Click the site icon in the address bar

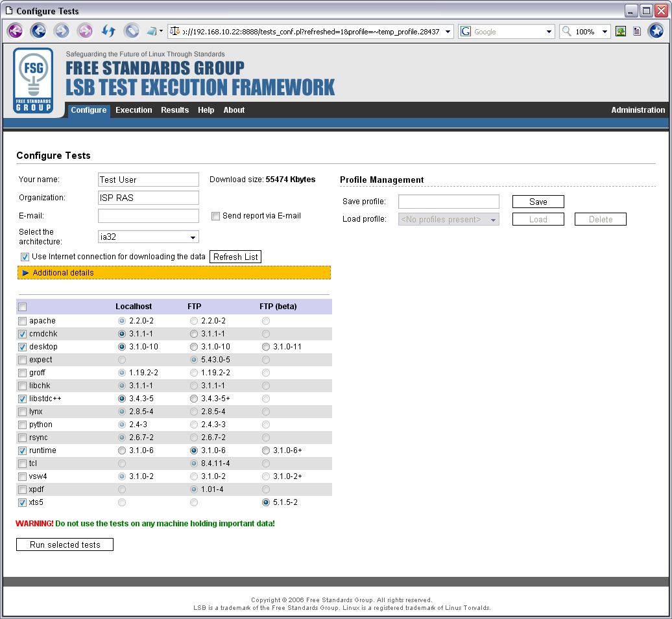[x=174, y=31]
